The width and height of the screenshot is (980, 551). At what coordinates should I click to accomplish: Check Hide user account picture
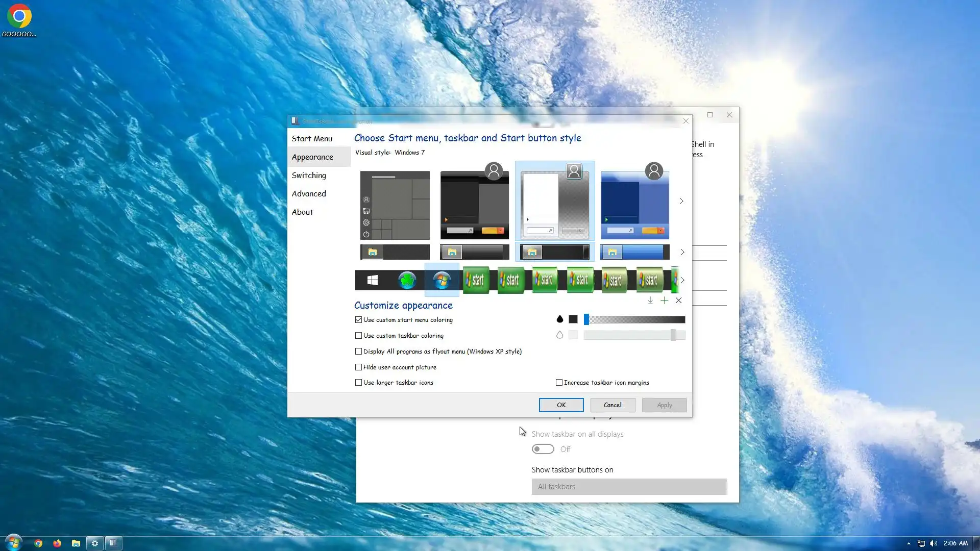(x=358, y=367)
